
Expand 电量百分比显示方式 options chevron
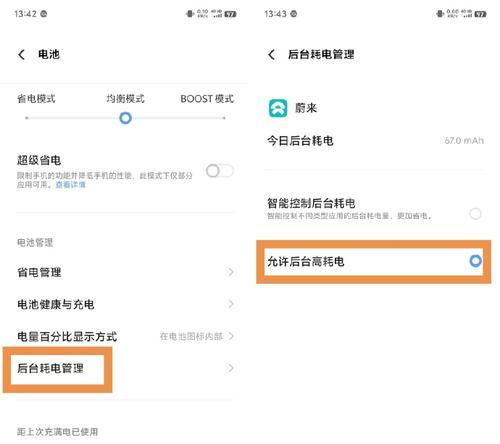[x=231, y=336]
